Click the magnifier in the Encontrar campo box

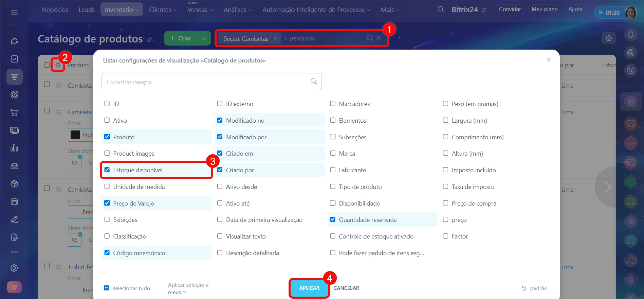[x=314, y=82]
